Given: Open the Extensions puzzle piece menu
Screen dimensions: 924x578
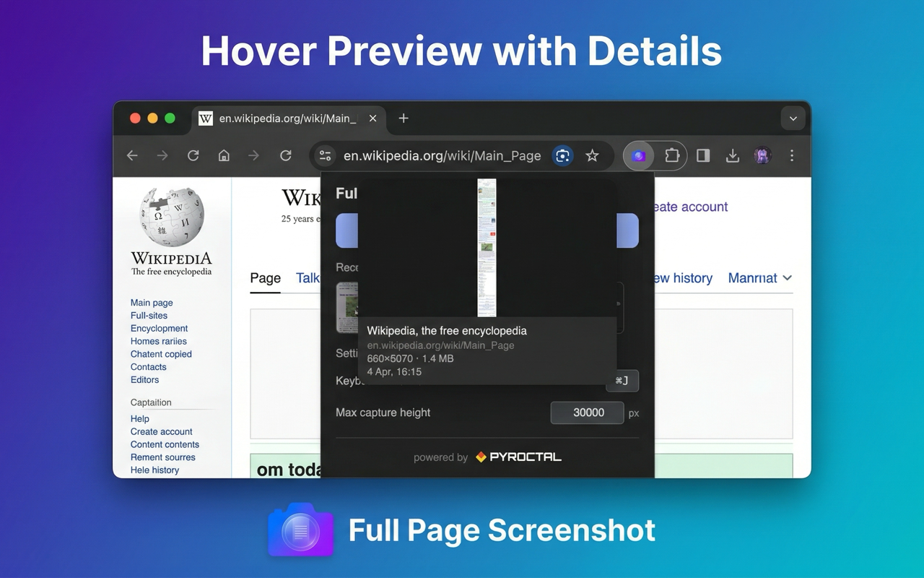Looking at the screenshot, I should coord(671,155).
